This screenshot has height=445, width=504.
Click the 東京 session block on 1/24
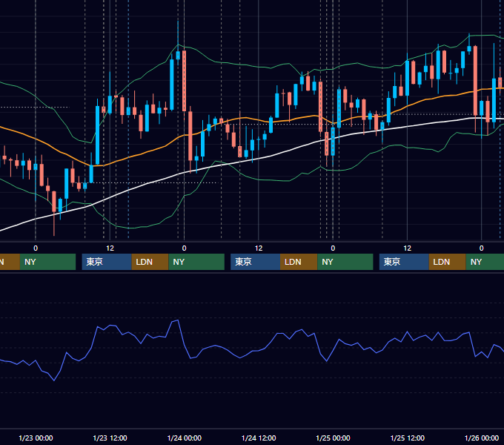point(255,262)
